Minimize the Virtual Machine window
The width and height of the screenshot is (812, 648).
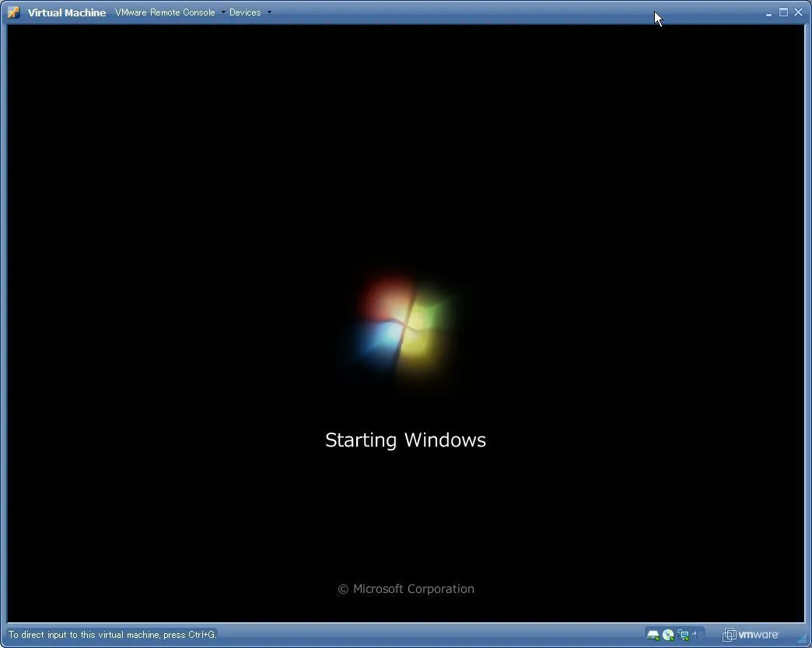[768, 13]
